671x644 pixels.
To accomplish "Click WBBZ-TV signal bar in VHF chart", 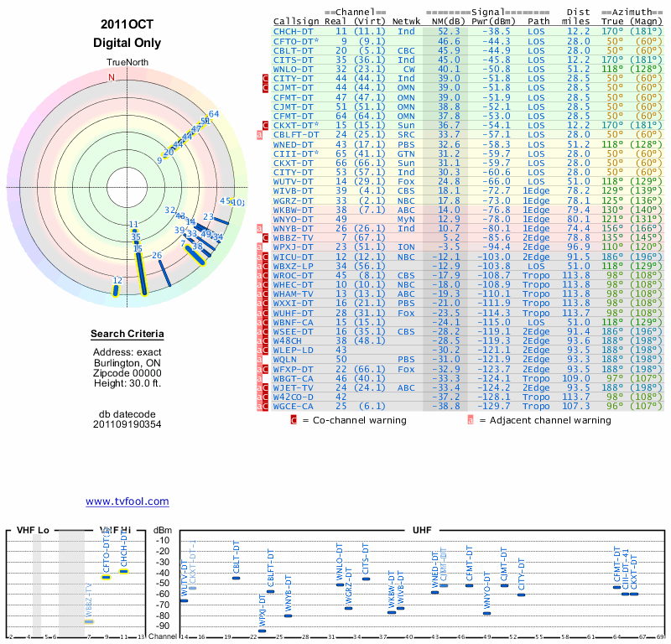I will tap(89, 621).
